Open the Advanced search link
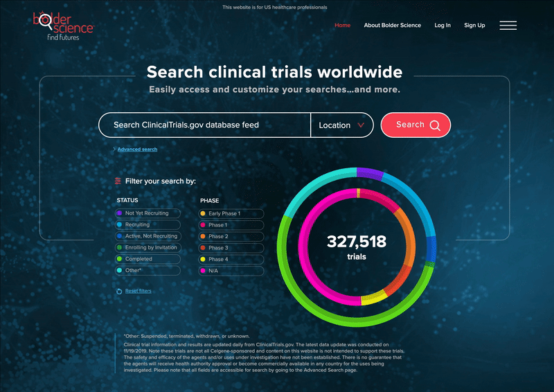 (137, 150)
